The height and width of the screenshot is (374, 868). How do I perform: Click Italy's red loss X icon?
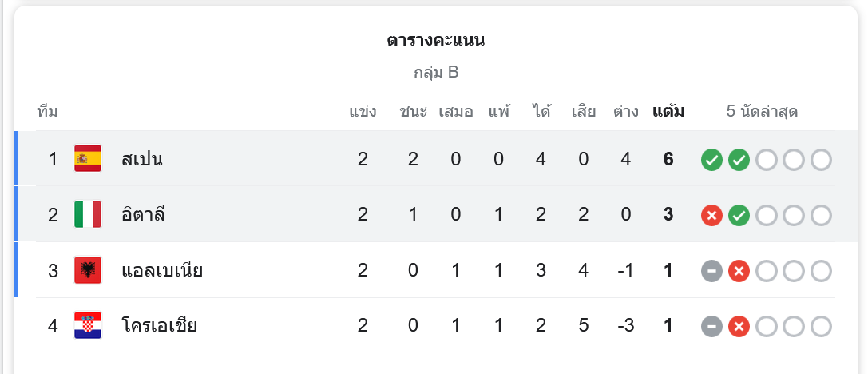pos(711,215)
